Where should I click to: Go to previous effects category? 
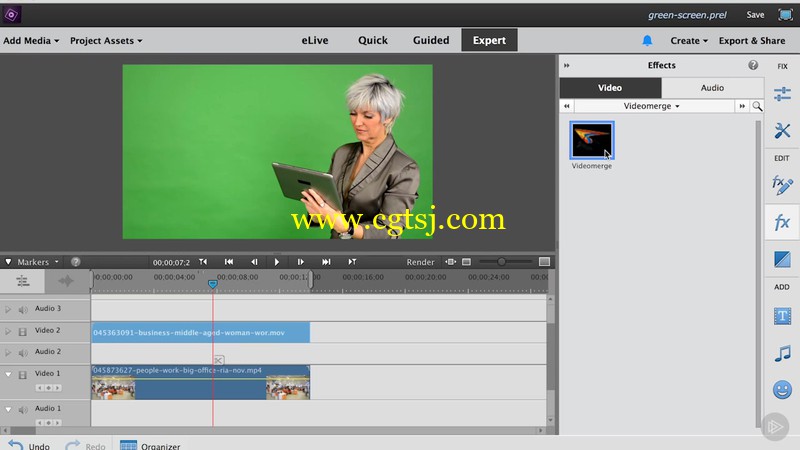click(567, 106)
